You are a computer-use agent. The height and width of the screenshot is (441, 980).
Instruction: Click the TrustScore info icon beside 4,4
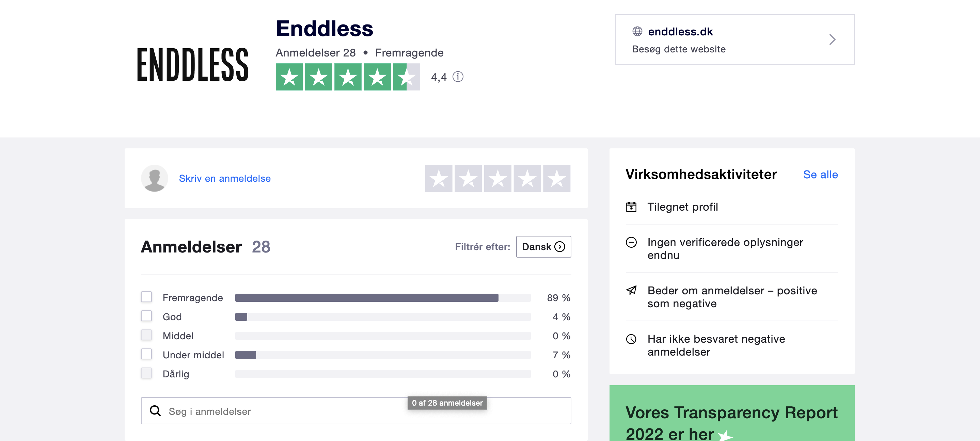pyautogui.click(x=458, y=77)
